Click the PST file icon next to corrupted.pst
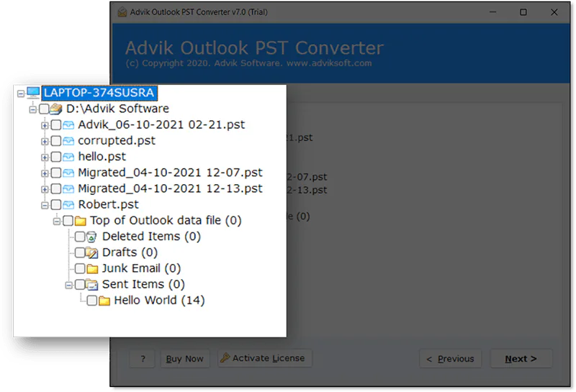This screenshot has width=576, height=392. [68, 141]
